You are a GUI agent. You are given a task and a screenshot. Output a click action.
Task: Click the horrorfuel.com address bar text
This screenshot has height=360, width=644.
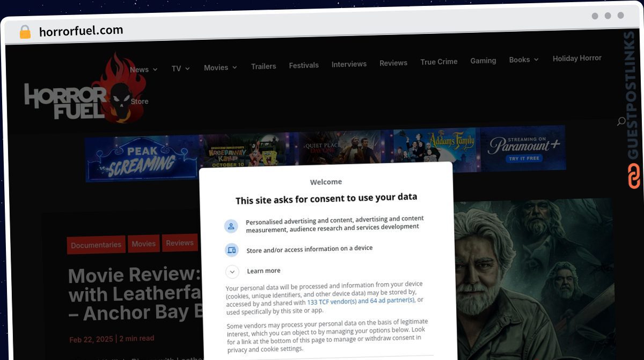(x=81, y=31)
